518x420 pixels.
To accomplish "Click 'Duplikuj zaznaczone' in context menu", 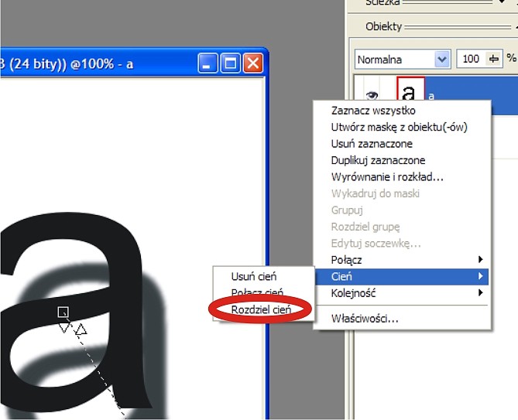I will [x=378, y=160].
